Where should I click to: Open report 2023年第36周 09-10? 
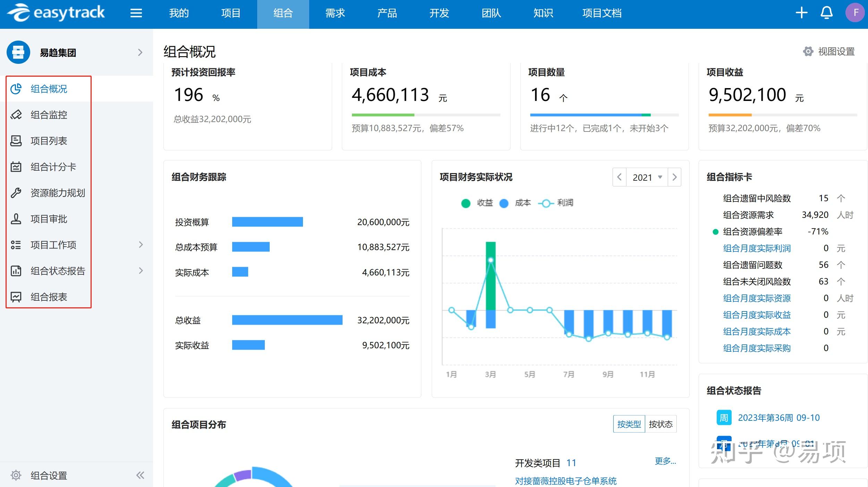tap(779, 418)
